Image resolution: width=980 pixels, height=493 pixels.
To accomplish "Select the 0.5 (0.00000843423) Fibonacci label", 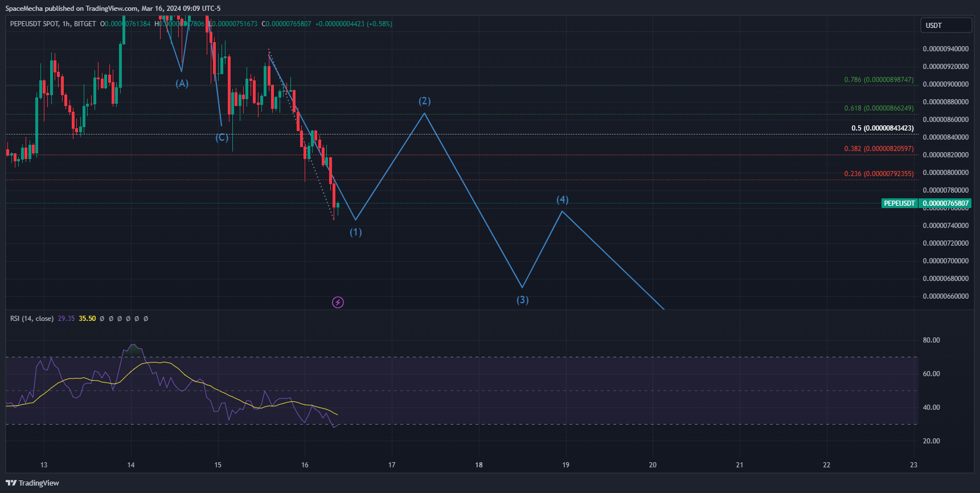I will 883,128.
